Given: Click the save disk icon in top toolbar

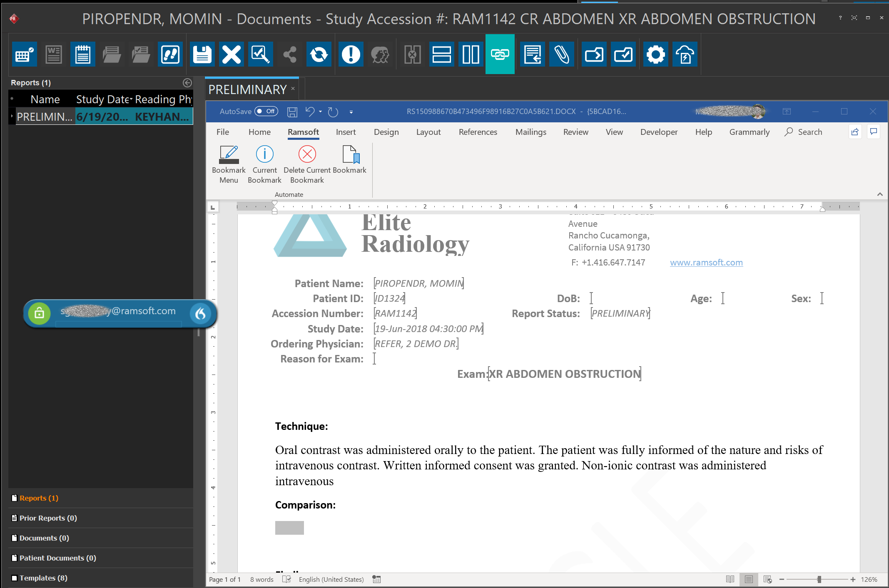Looking at the screenshot, I should coord(202,55).
